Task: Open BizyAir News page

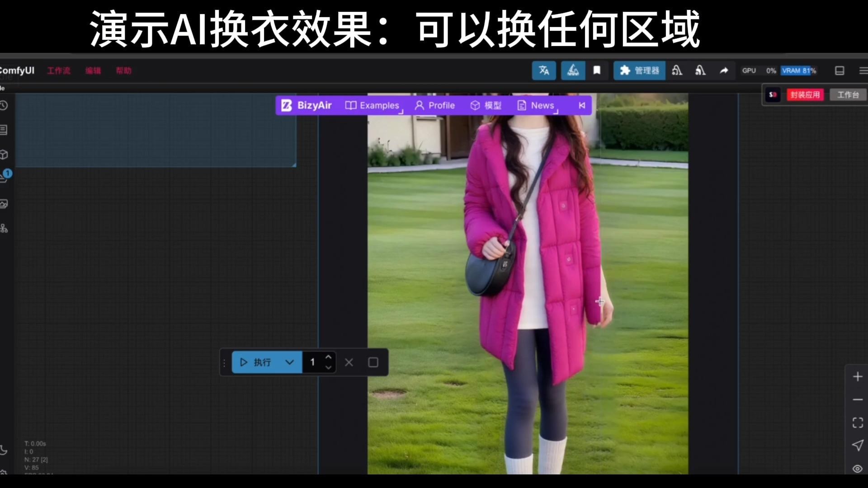Action: click(x=536, y=105)
